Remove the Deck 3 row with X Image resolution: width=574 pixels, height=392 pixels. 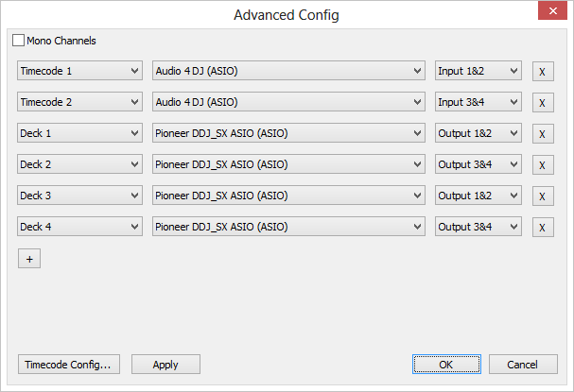click(543, 196)
